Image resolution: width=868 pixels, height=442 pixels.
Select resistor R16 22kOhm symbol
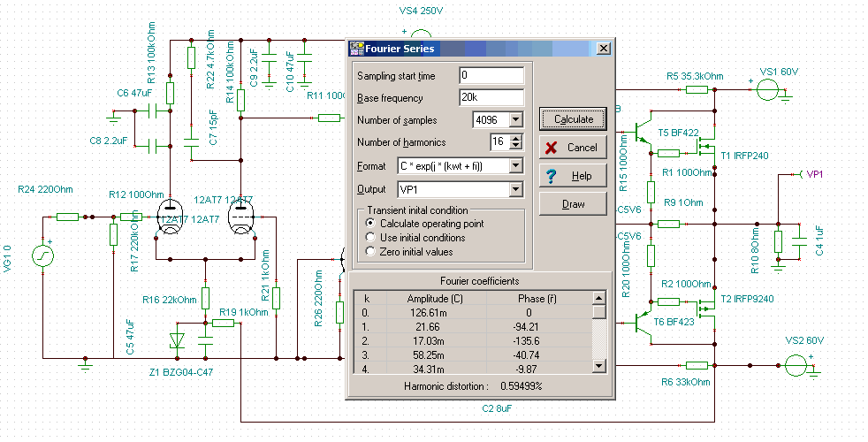click(205, 298)
